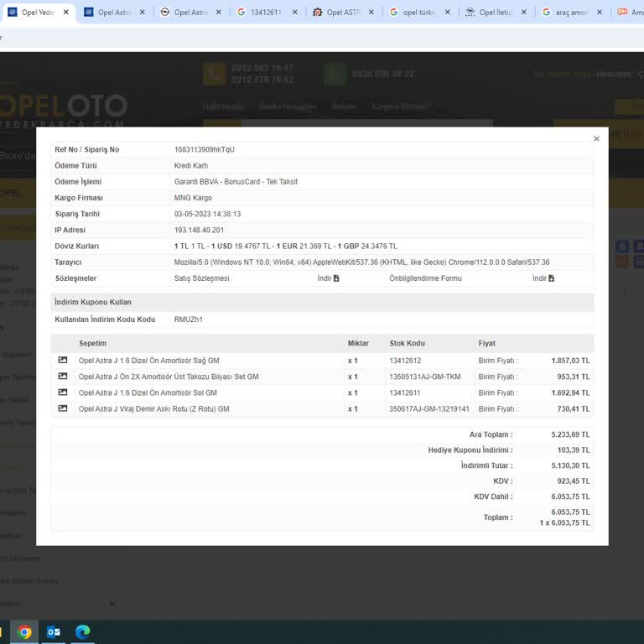Click the KDV amount 923,45 TL
The image size is (644, 644).
click(x=574, y=481)
